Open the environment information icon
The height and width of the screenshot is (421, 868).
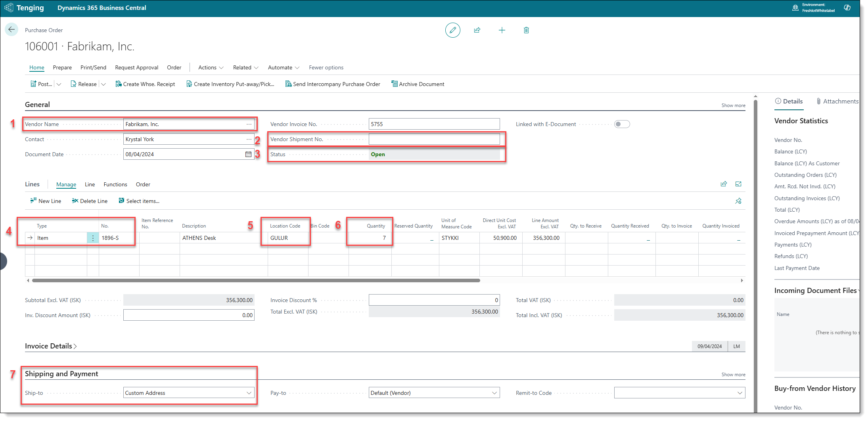point(795,8)
